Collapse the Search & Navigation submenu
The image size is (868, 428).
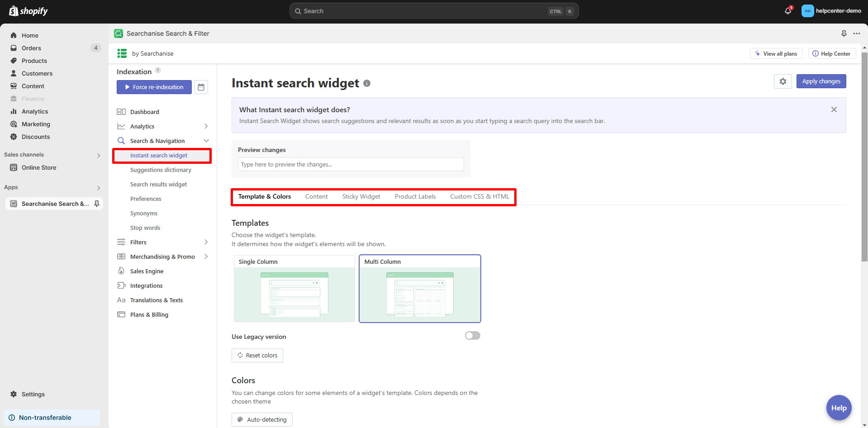(206, 140)
